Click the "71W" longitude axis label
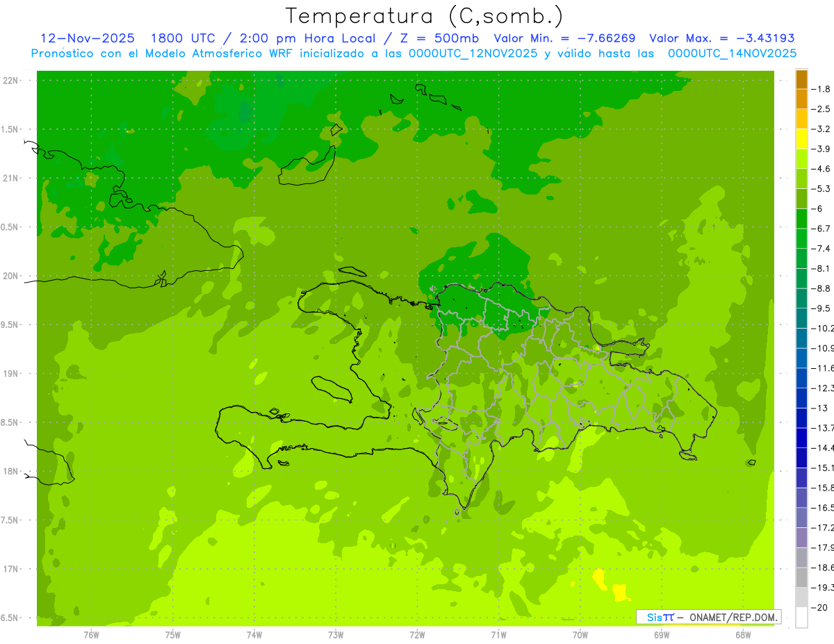The height and width of the screenshot is (644, 834). pos(498,635)
